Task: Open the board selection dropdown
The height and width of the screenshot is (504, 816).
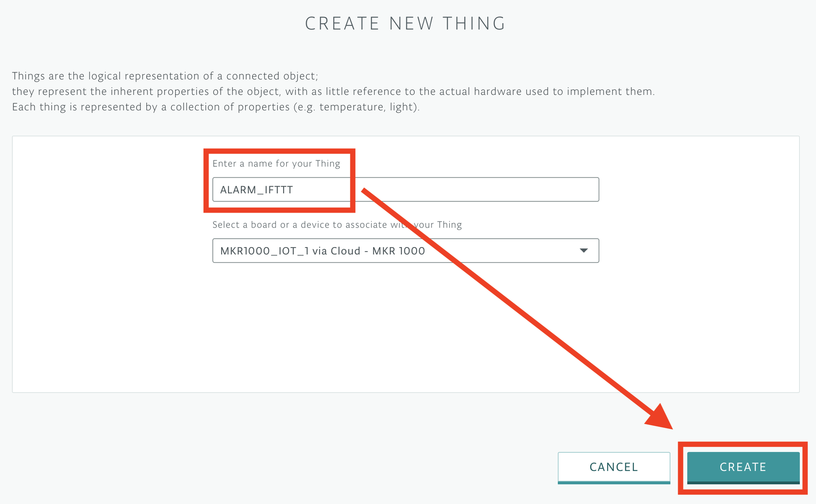Action: point(405,251)
